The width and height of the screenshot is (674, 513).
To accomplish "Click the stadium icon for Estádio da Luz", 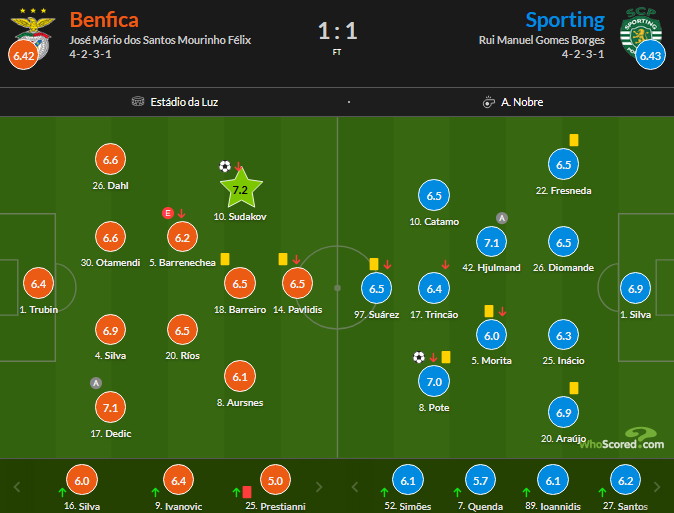I will point(138,102).
